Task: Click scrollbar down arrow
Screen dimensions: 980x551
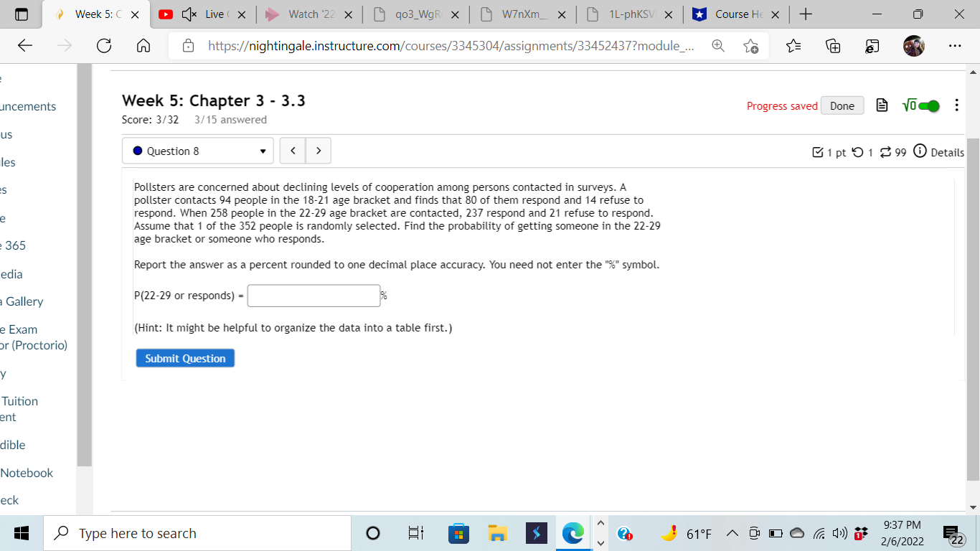Action: pos(973,507)
